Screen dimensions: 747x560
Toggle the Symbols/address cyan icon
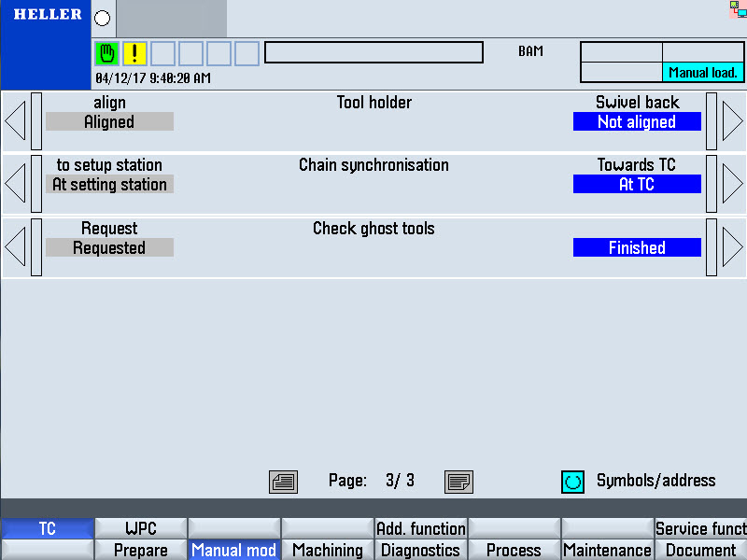tap(572, 482)
